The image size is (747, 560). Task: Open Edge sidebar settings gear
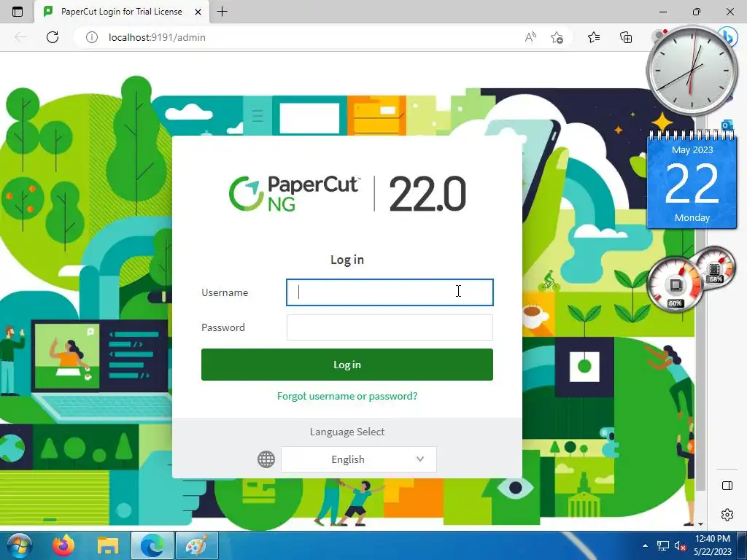727,515
